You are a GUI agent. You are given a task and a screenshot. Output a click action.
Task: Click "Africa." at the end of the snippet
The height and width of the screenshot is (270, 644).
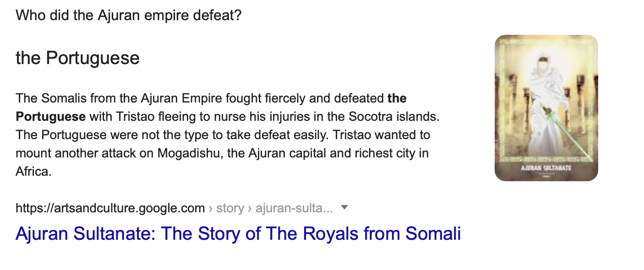point(33,172)
